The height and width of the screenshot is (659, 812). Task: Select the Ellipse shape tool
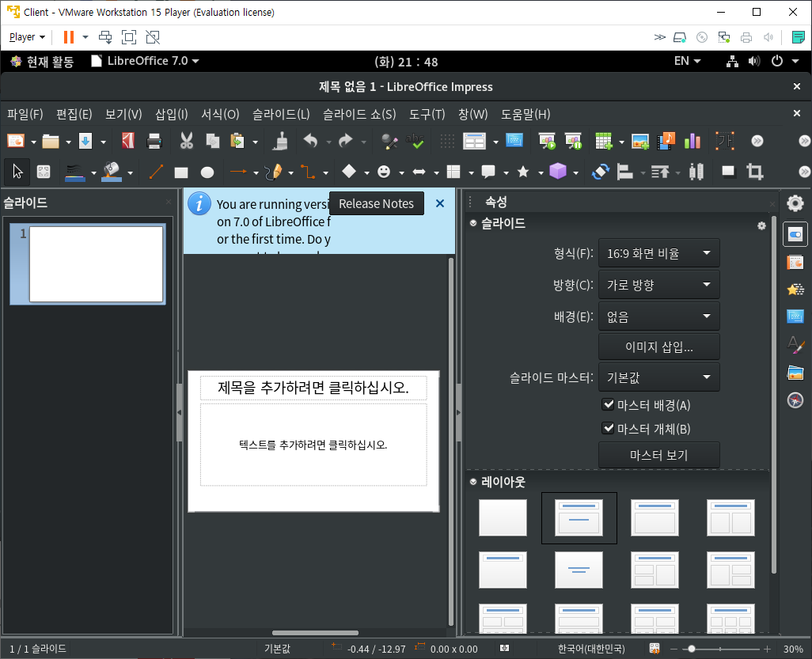[207, 172]
